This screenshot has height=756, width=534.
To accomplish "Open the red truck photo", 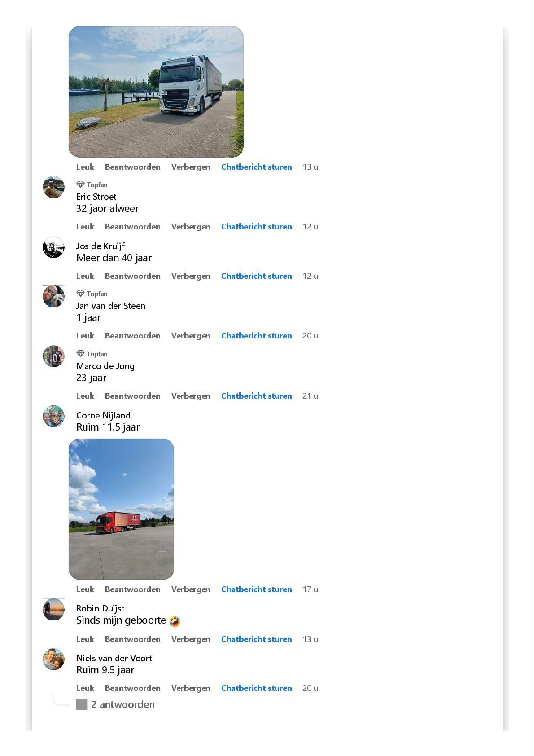I will pyautogui.click(x=121, y=509).
